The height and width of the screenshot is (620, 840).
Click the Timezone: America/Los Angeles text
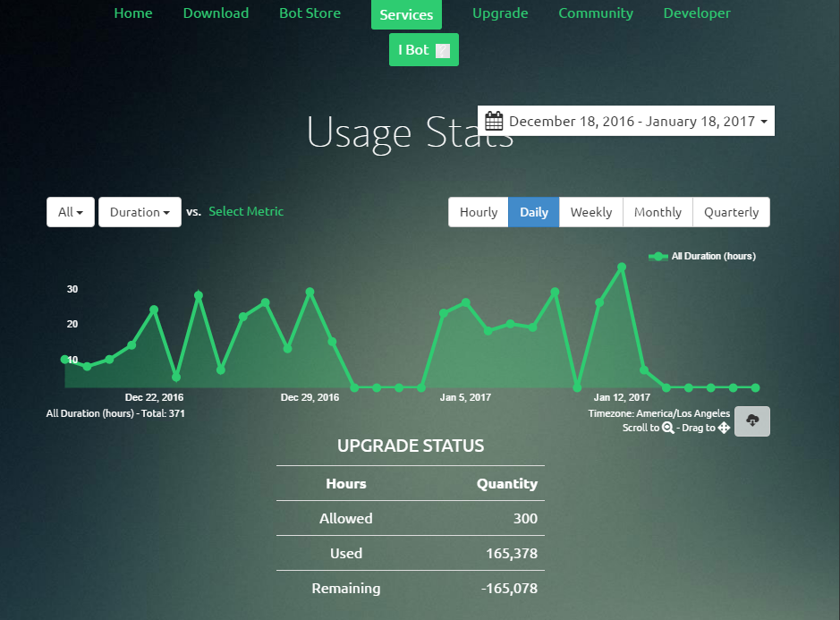pos(659,413)
